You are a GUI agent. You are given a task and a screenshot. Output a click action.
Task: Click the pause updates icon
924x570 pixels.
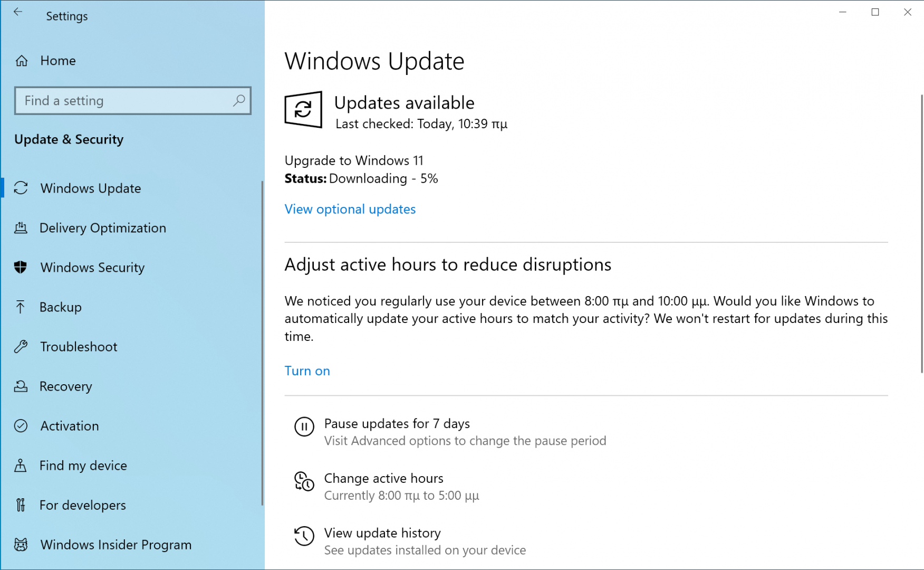tap(304, 426)
